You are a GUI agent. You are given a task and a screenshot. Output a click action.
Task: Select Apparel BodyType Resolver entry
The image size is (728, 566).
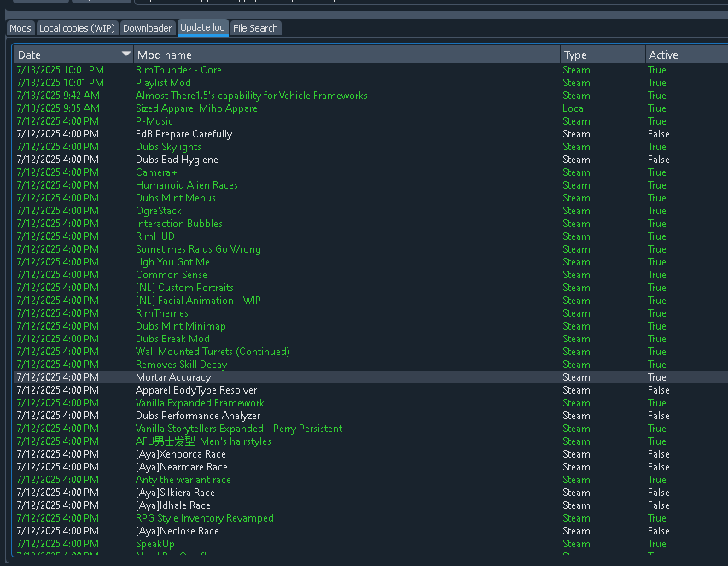click(196, 390)
